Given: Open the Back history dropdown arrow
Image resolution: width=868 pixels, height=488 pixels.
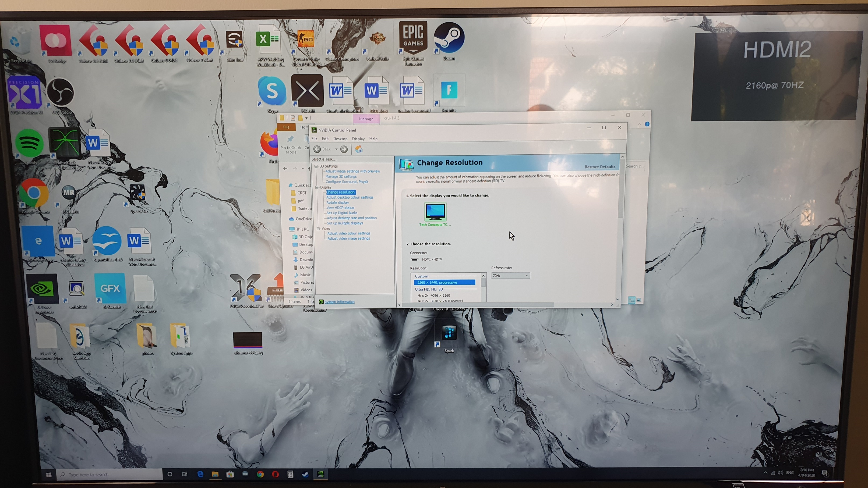Looking at the screenshot, I should 336,149.
